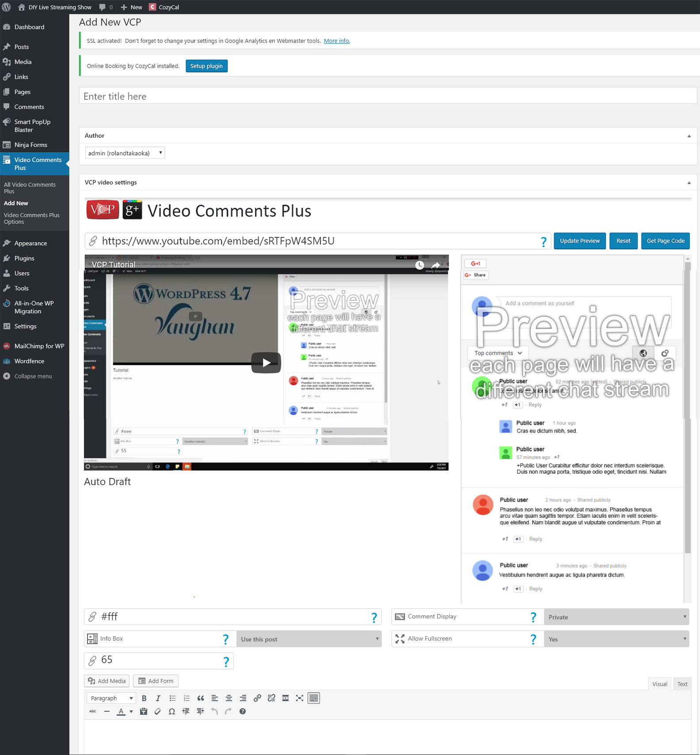
Task: Decrease paragraph indent
Action: pyautogui.click(x=186, y=711)
